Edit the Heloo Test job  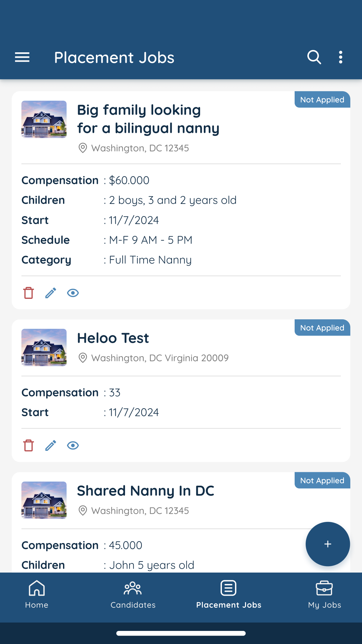(x=51, y=445)
